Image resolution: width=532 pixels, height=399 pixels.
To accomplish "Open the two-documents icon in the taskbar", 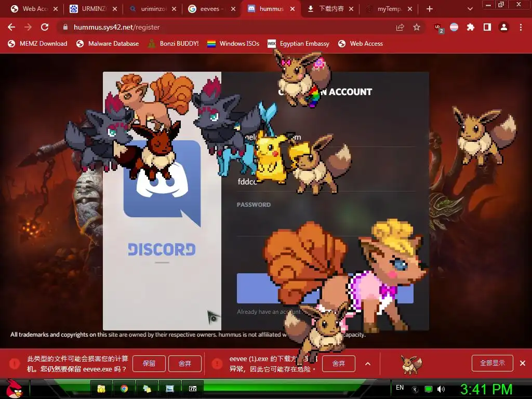I will click(x=147, y=389).
